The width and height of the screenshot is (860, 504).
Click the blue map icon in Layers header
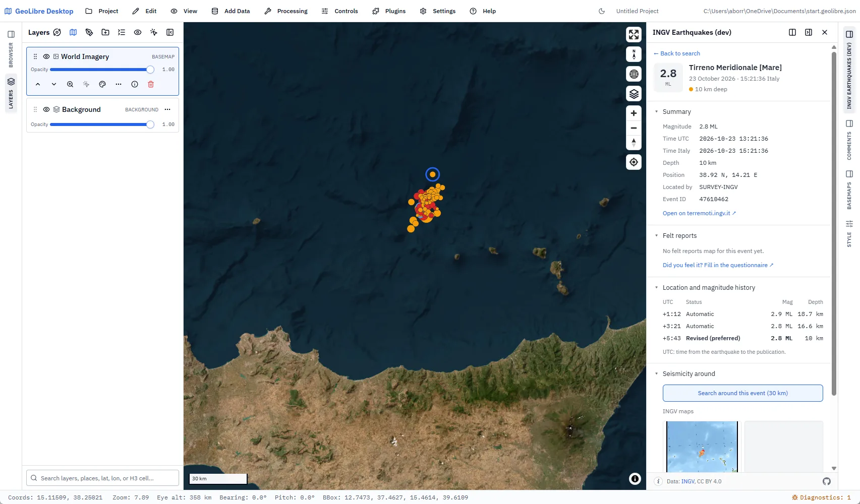tap(73, 32)
